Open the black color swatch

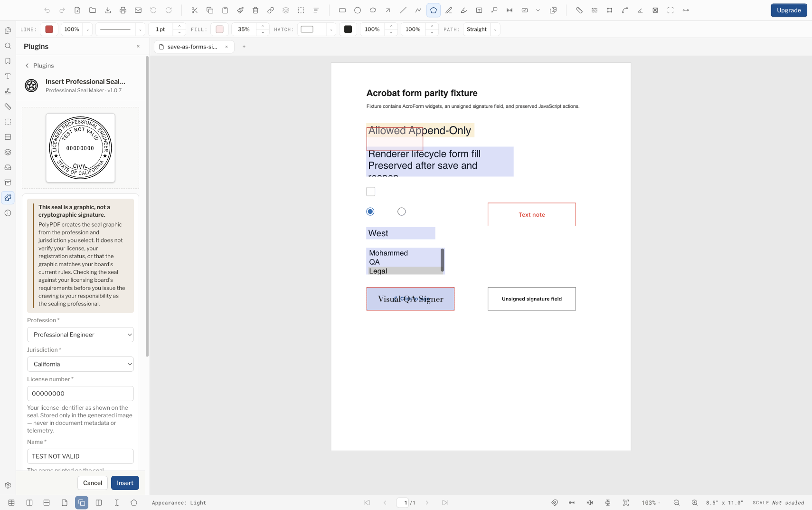[348, 29]
